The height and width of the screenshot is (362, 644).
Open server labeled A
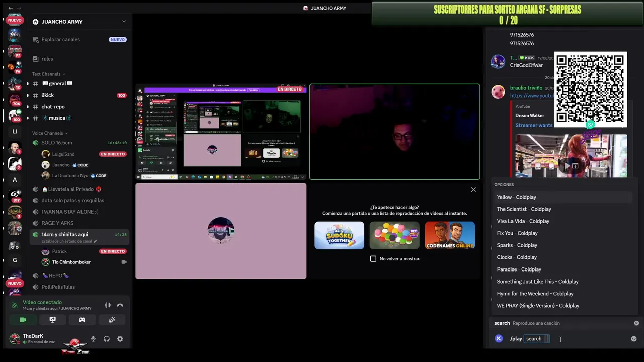(15, 180)
